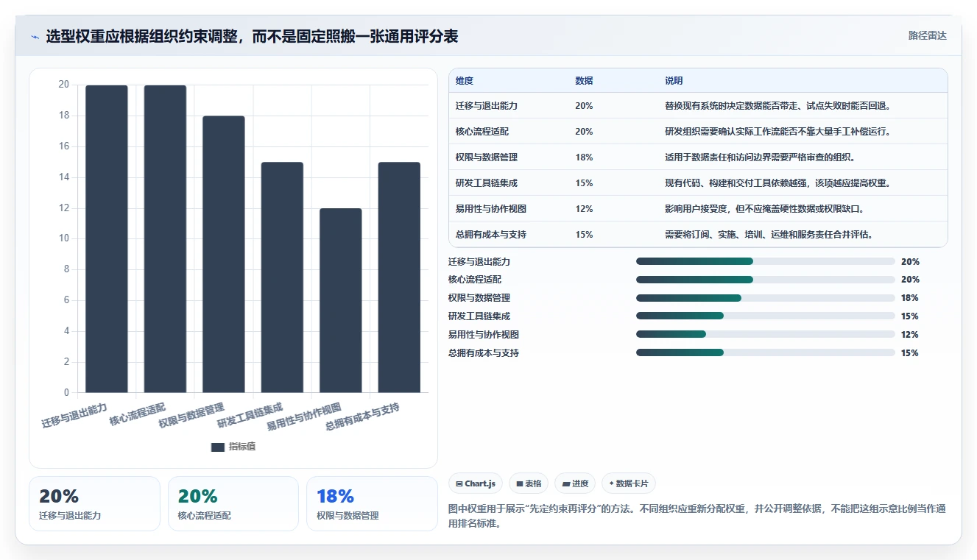Click description starting 替换现有系统时
977x560 pixels.
coord(779,106)
